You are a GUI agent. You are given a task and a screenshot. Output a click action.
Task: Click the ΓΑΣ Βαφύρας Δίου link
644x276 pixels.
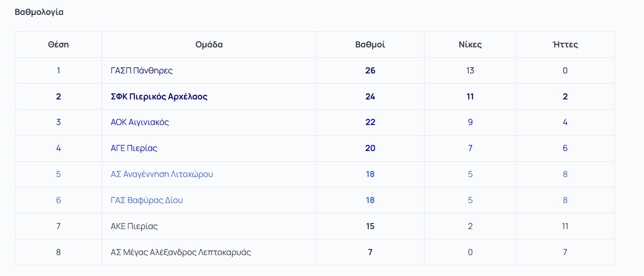click(x=146, y=200)
